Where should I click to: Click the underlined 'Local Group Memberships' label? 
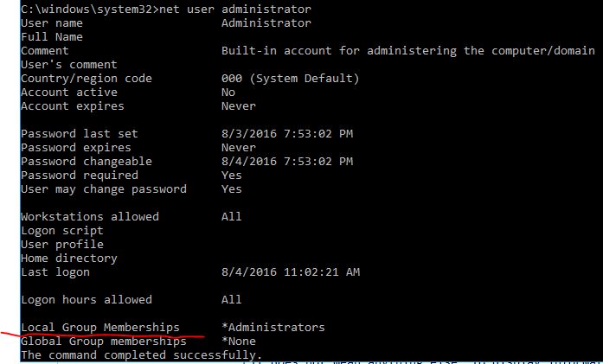pos(100,328)
